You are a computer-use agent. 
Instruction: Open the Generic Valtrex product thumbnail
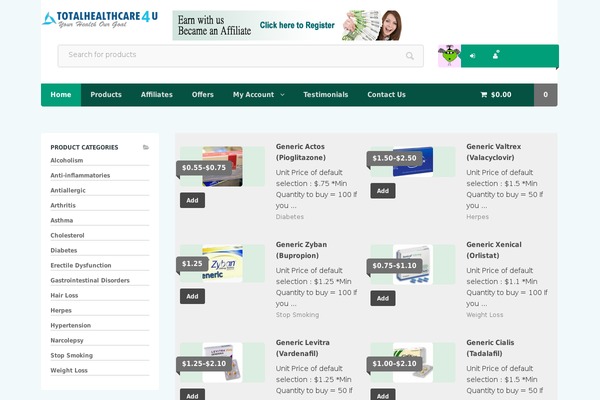[413, 162]
